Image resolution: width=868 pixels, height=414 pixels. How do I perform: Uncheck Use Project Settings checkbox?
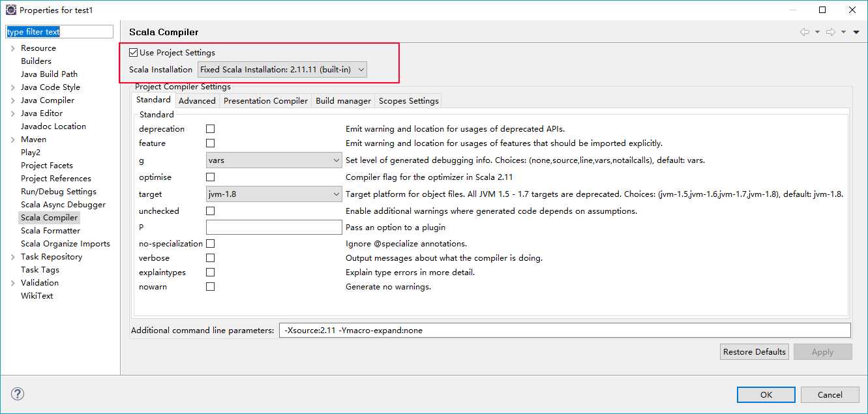(134, 52)
